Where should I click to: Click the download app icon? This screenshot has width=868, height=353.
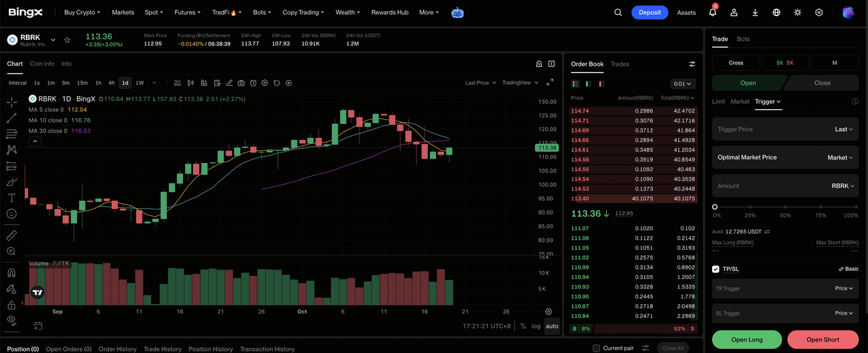(x=755, y=12)
